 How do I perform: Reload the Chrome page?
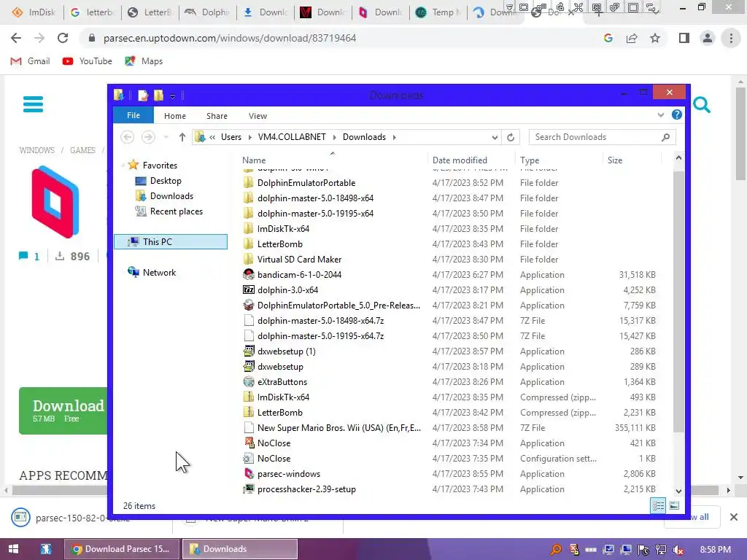pyautogui.click(x=63, y=38)
